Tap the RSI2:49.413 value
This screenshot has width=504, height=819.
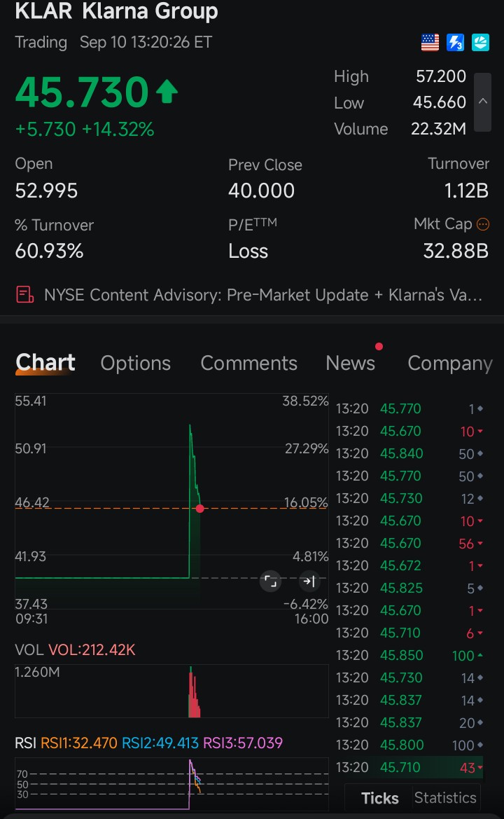pos(160,743)
